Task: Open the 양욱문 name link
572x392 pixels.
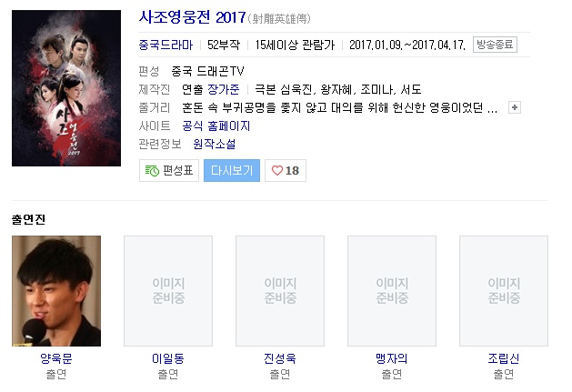Action: (x=56, y=358)
